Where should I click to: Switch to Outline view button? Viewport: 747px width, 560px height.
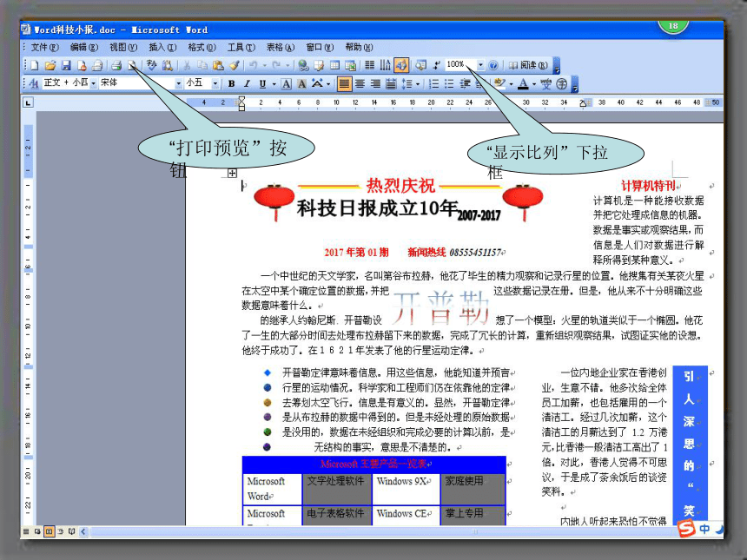(61, 531)
